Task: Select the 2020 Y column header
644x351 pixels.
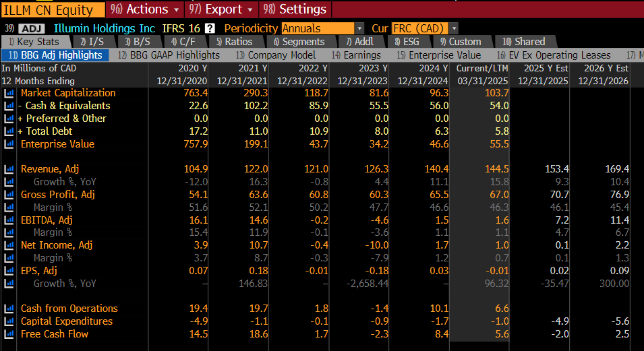Action: pos(193,68)
